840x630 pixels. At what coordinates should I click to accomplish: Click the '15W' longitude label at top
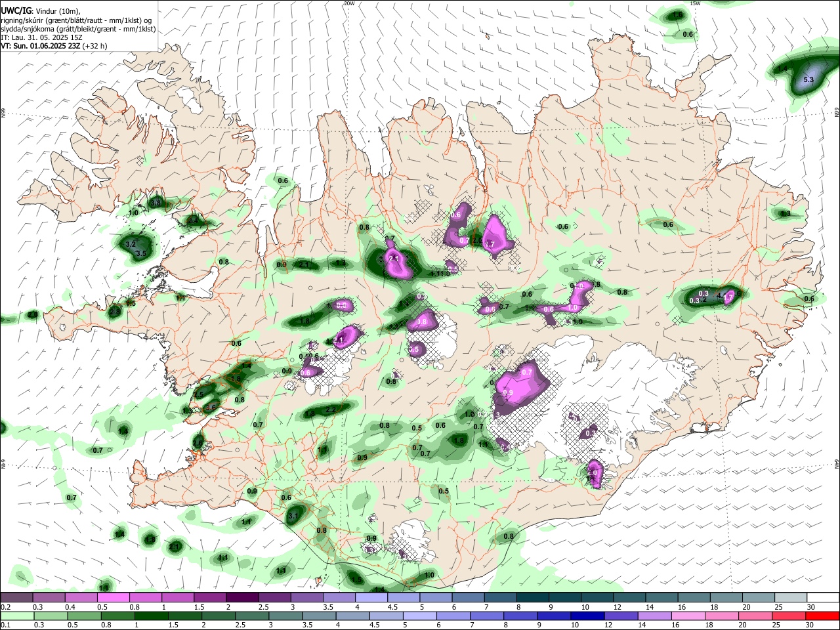pos(695,3)
